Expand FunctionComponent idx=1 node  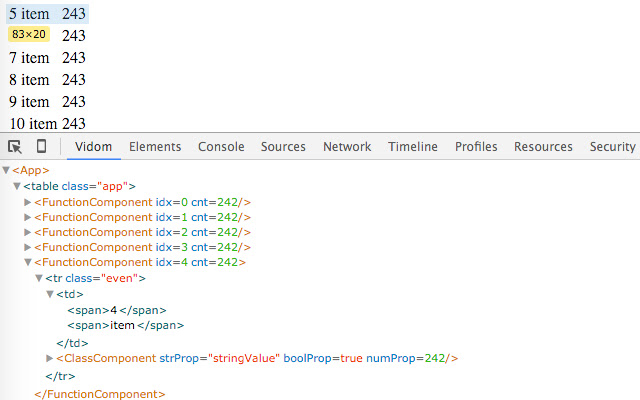[x=28, y=217]
